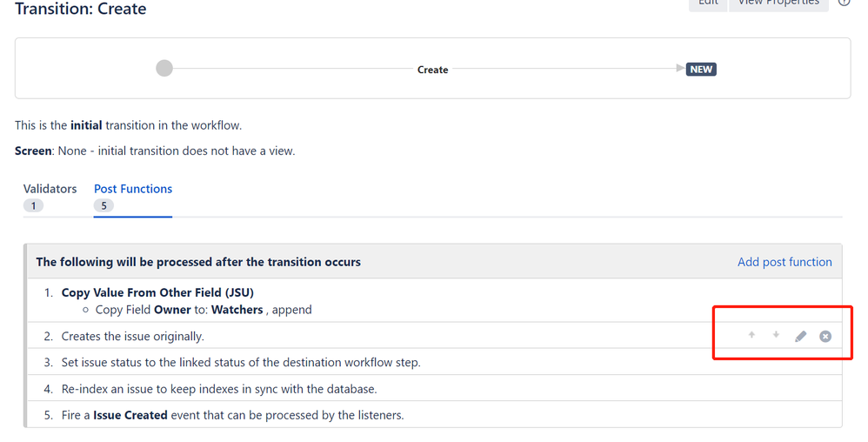Select the "Fire a Issue Created event" row

pos(435,415)
